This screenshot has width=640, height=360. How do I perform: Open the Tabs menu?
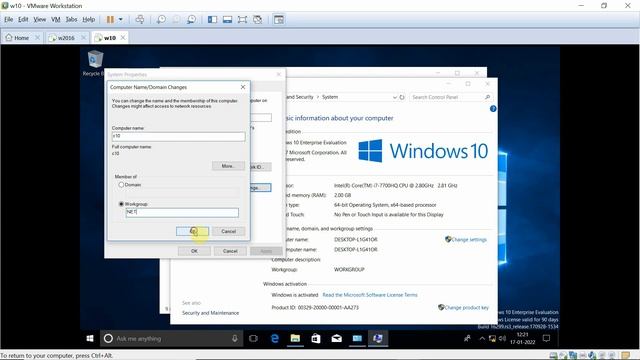[71, 19]
